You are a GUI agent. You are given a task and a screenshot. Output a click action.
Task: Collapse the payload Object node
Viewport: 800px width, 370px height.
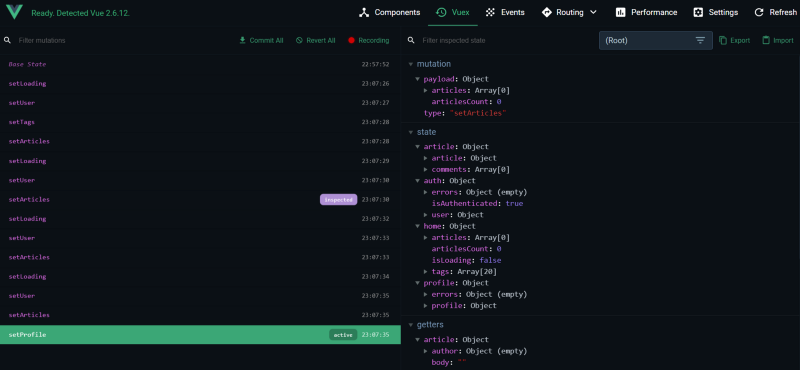click(x=418, y=79)
